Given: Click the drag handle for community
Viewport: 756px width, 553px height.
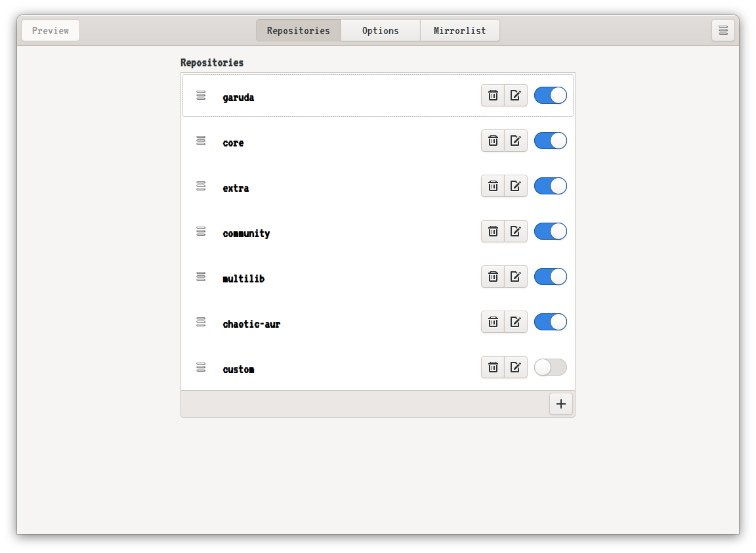Looking at the screenshot, I should (x=201, y=231).
